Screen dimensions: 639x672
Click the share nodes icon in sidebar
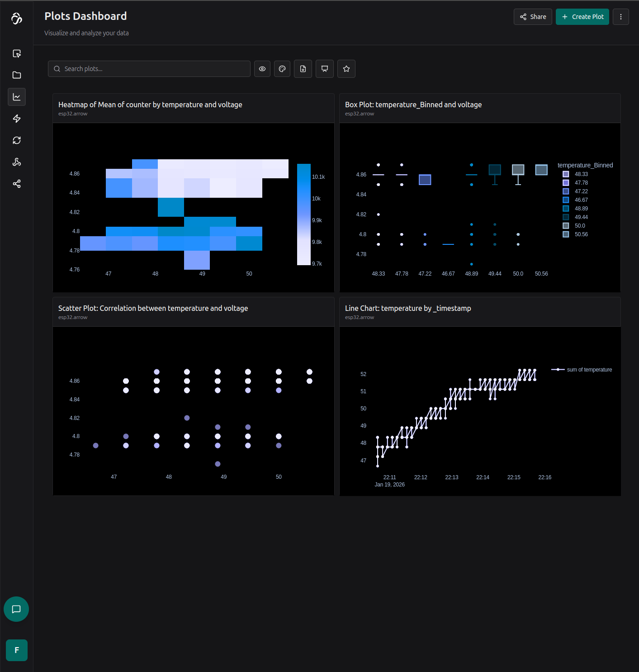coord(17,184)
